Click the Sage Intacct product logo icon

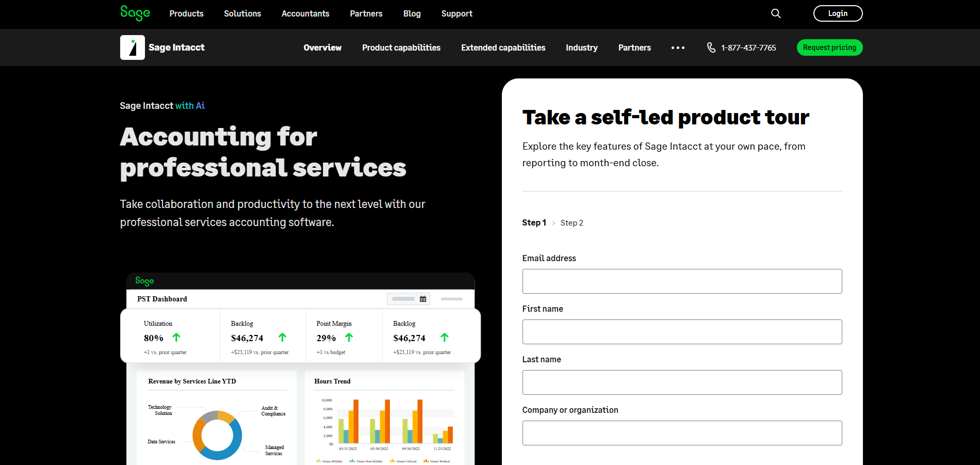(133, 47)
